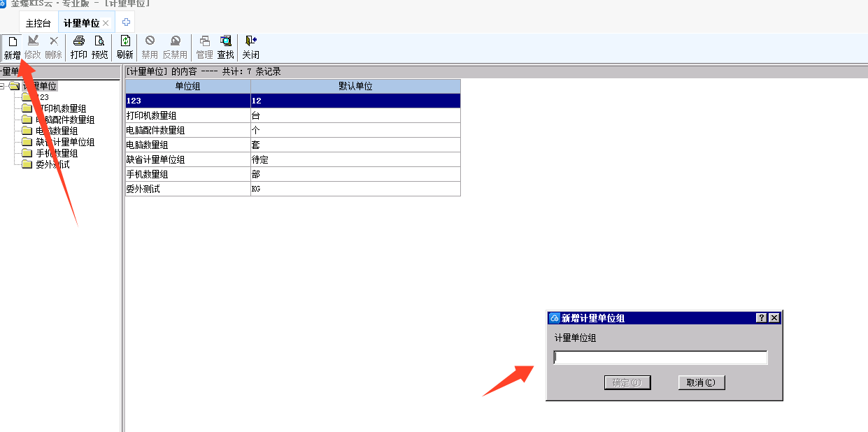This screenshot has width=868, height=432.
Task: Click the 查找 (Find) toolbar icon
Action: (225, 47)
